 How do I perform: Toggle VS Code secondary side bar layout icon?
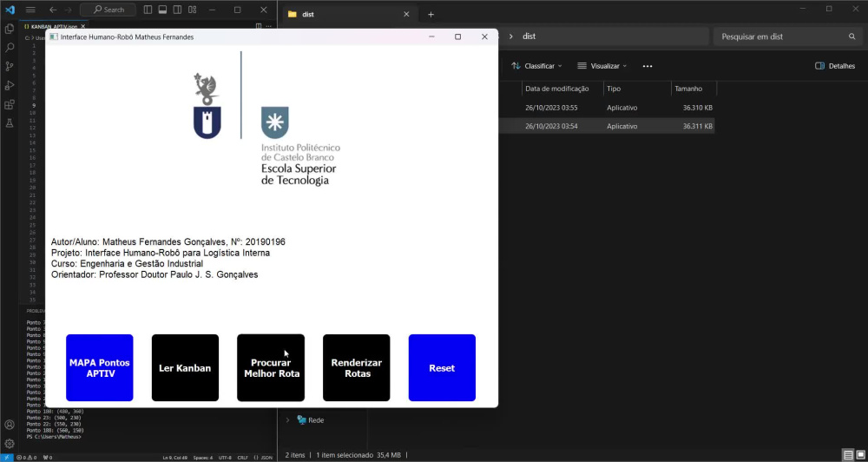tap(177, 10)
